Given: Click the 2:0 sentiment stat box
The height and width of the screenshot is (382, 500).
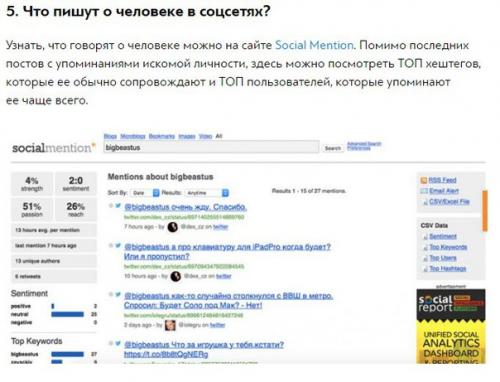Looking at the screenshot, I should 76,183.
